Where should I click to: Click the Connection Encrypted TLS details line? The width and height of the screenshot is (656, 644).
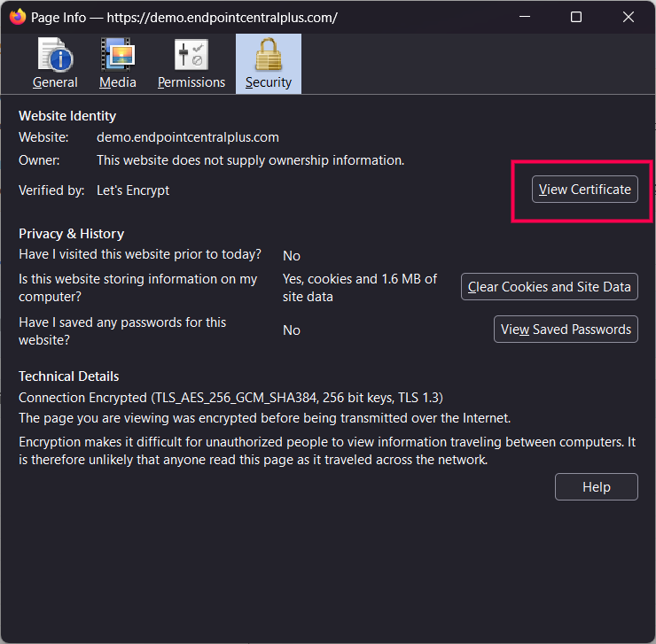point(230,398)
